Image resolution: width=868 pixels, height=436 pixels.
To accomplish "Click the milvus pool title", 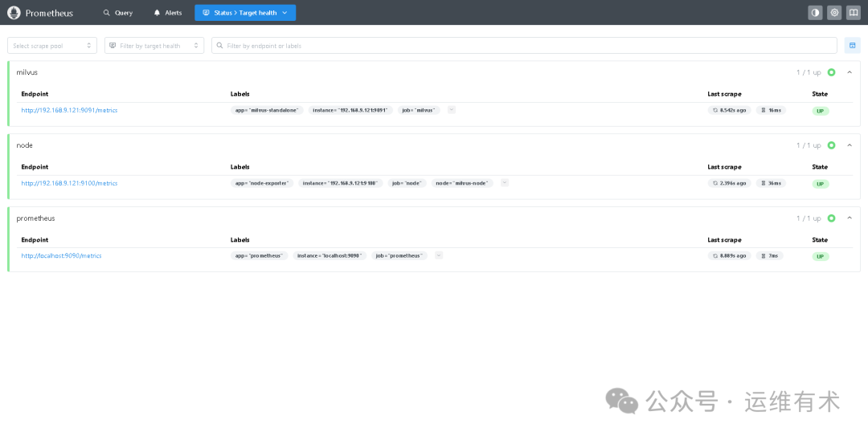I will (27, 72).
